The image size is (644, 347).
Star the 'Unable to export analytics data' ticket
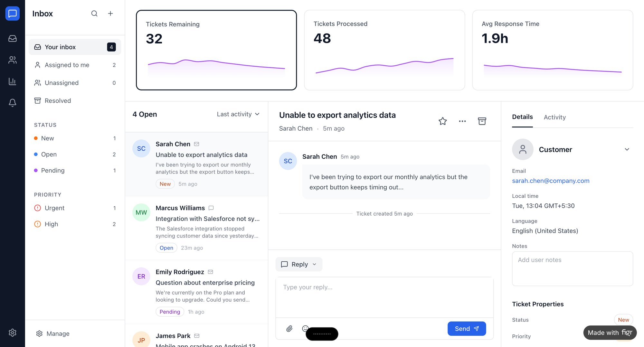442,121
